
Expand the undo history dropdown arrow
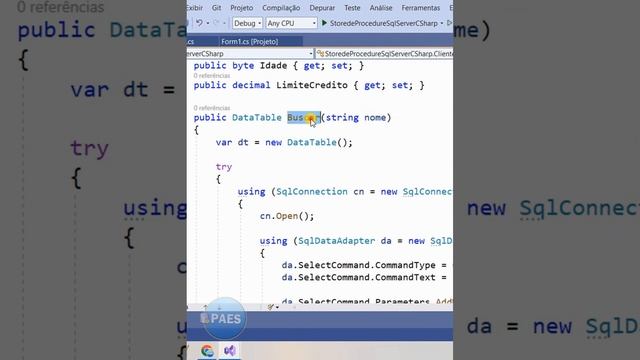208,23
